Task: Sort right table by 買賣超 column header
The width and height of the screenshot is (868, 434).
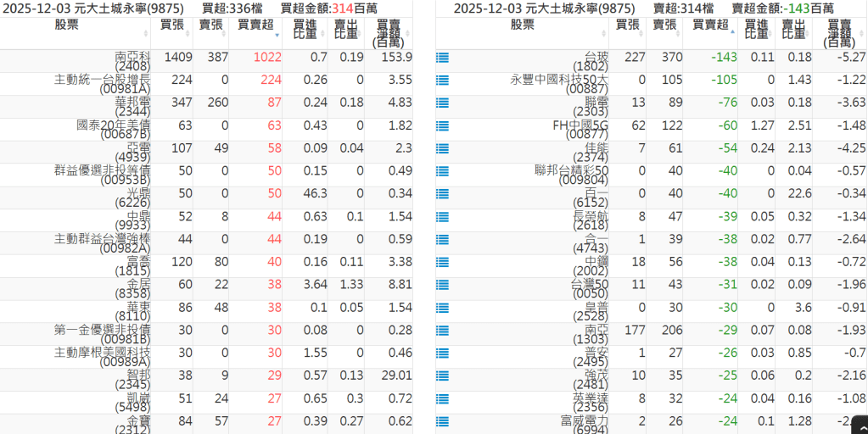Action: point(710,25)
